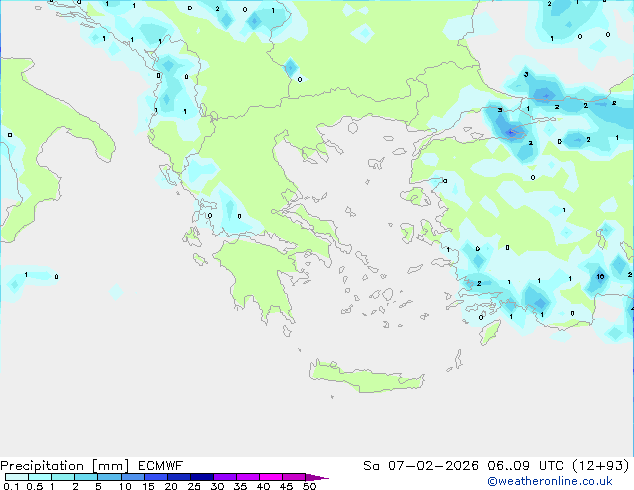The image size is (634, 490).
Task: Select the '40' legend value
Action: [x=263, y=486]
